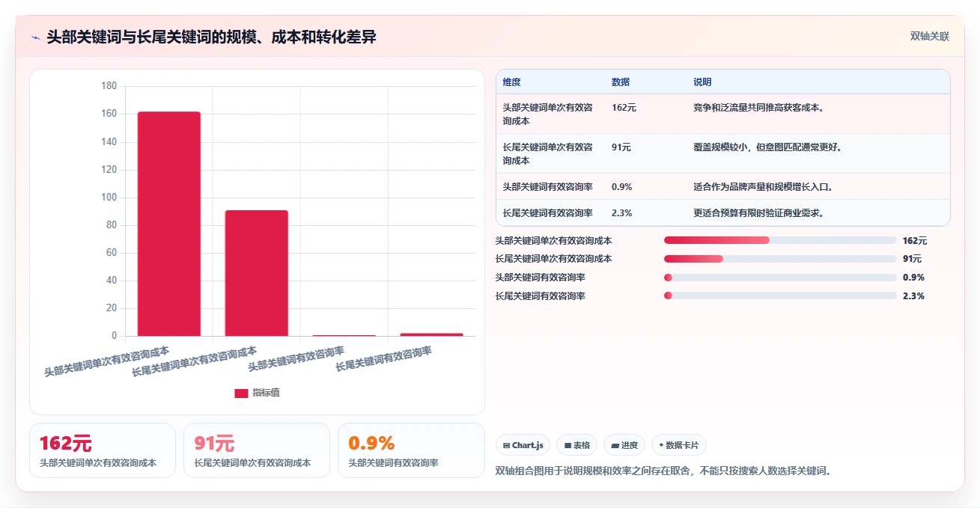980x508 pixels.
Task: Click the lightning icon beside the title
Action: (35, 37)
